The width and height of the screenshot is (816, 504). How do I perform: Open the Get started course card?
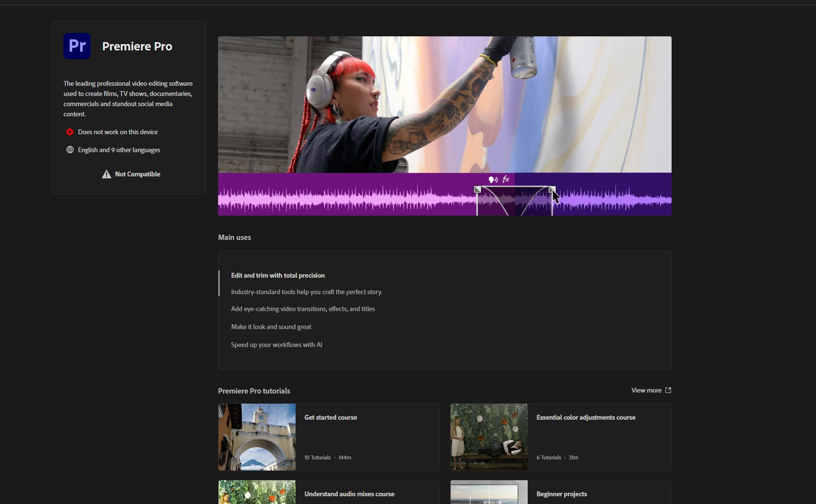point(329,437)
